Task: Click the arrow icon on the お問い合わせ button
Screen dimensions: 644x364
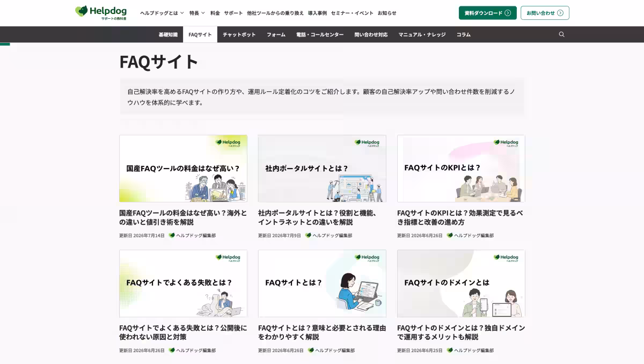Action: point(560,13)
